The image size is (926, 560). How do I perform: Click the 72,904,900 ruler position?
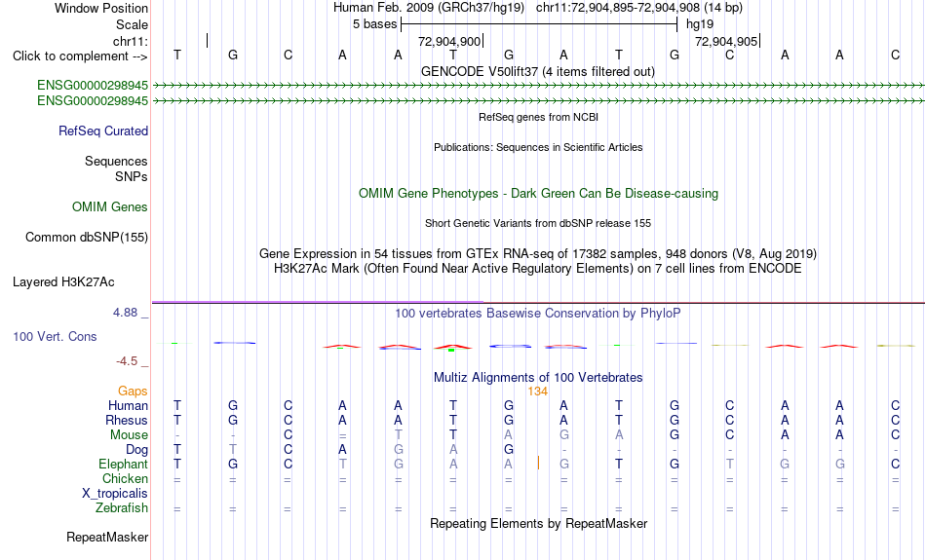pyautogui.click(x=449, y=41)
